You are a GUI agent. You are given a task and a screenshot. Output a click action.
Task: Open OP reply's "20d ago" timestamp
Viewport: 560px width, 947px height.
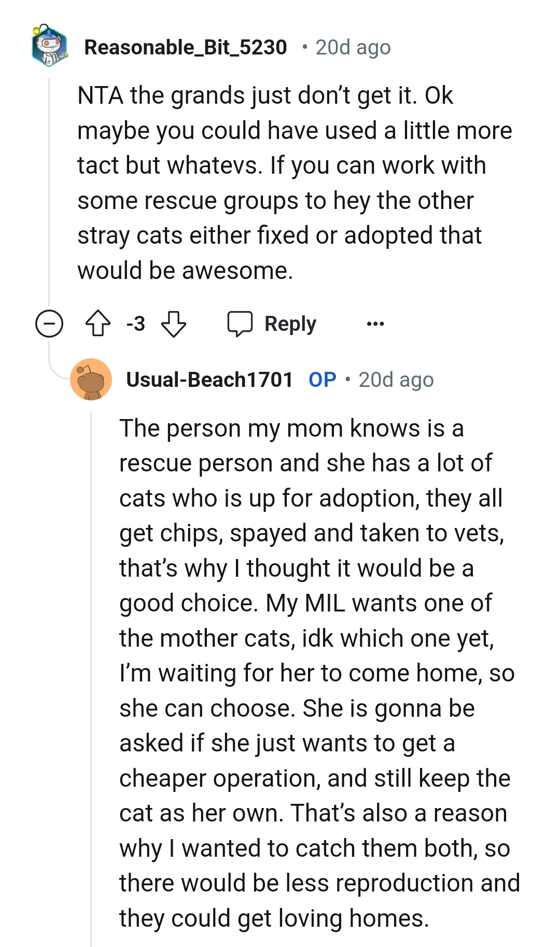396,380
